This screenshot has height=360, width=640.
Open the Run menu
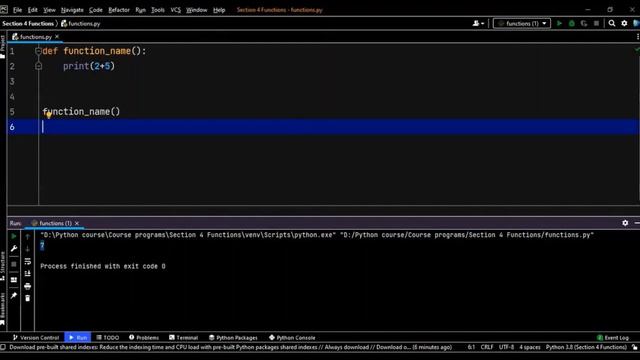pos(140,10)
